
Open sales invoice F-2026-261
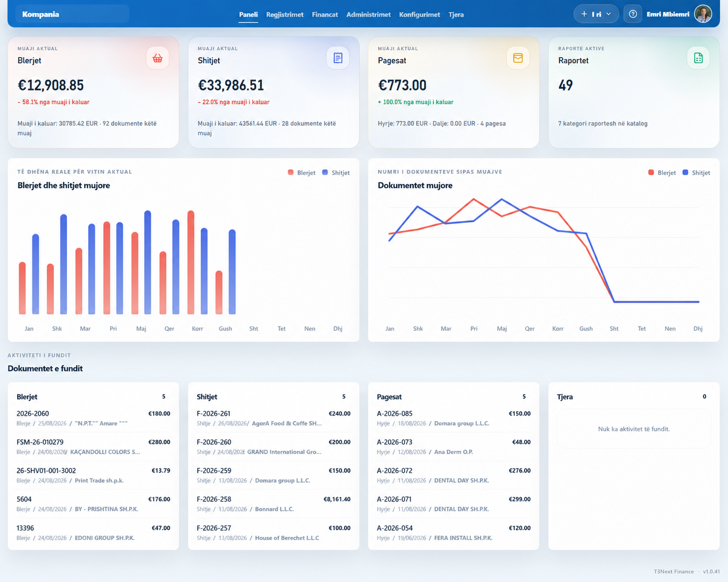[273, 418]
